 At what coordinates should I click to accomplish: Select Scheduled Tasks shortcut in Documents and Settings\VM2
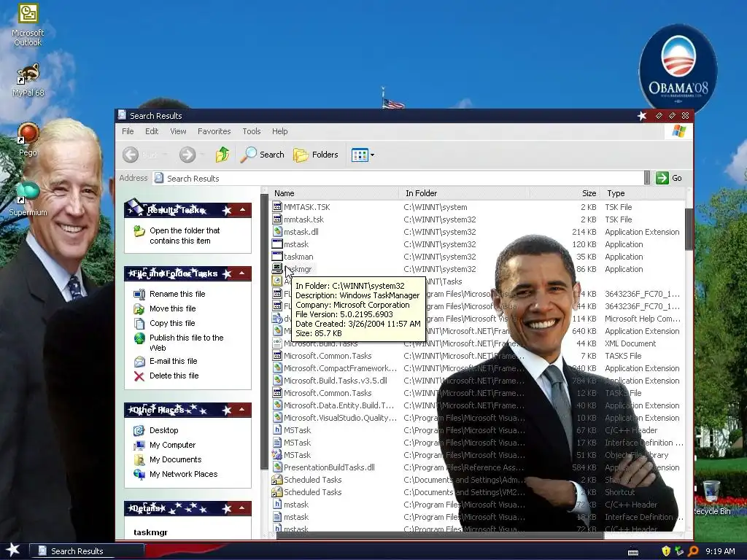[x=276, y=492]
